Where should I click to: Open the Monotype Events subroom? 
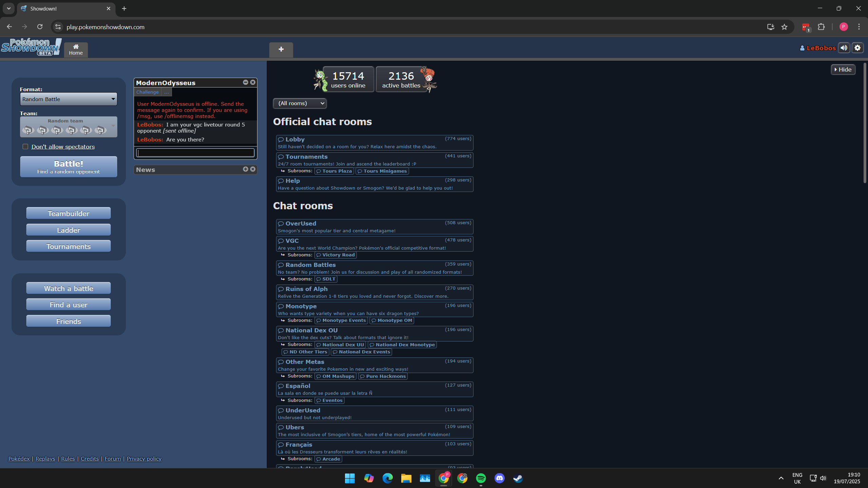coord(341,320)
